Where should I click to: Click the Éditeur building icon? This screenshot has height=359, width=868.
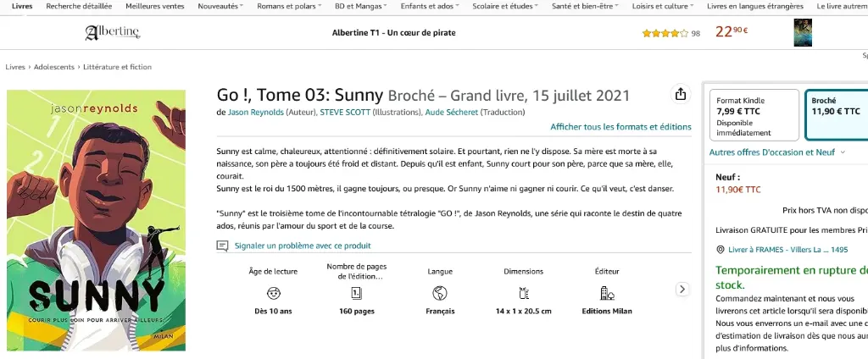[x=607, y=293]
